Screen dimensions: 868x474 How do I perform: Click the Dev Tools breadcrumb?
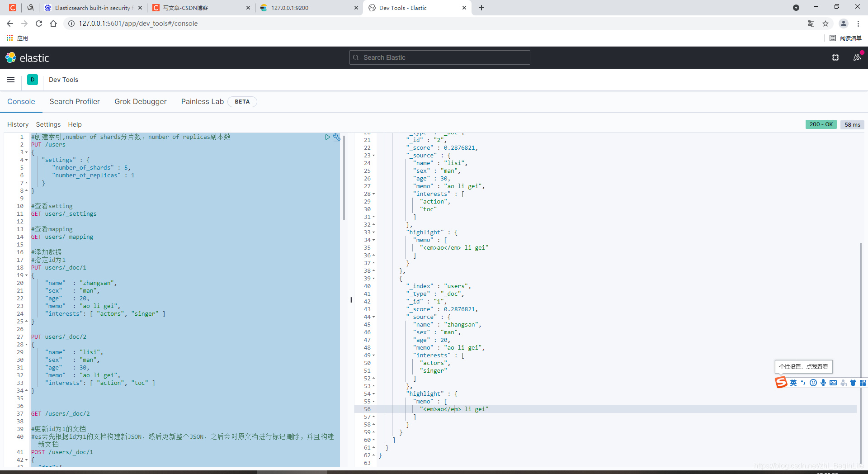pos(63,80)
